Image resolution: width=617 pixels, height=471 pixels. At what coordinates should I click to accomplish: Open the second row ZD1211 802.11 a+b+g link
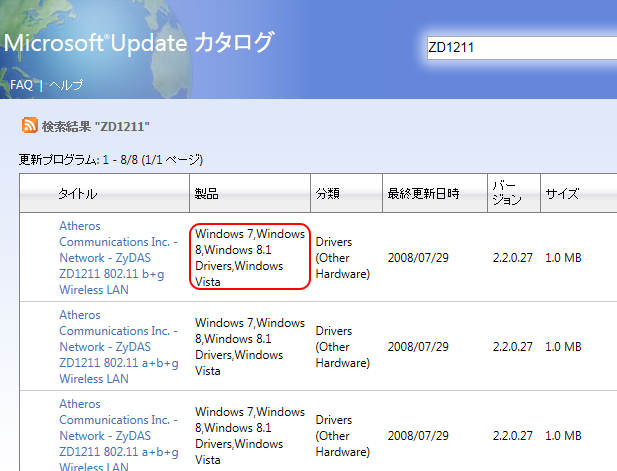tap(119, 347)
